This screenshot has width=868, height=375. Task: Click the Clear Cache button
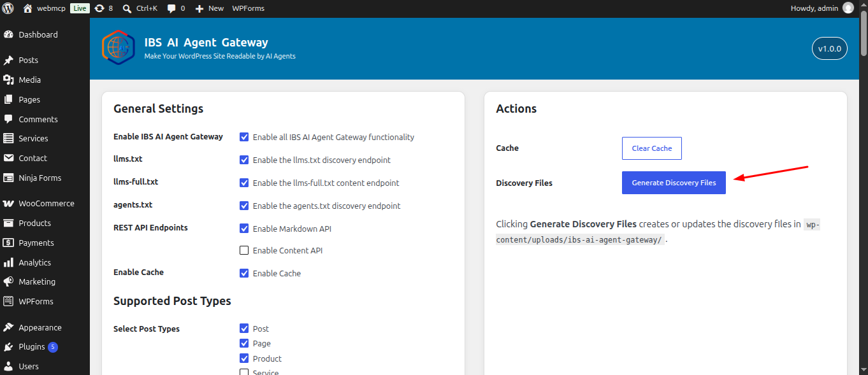[x=651, y=148]
